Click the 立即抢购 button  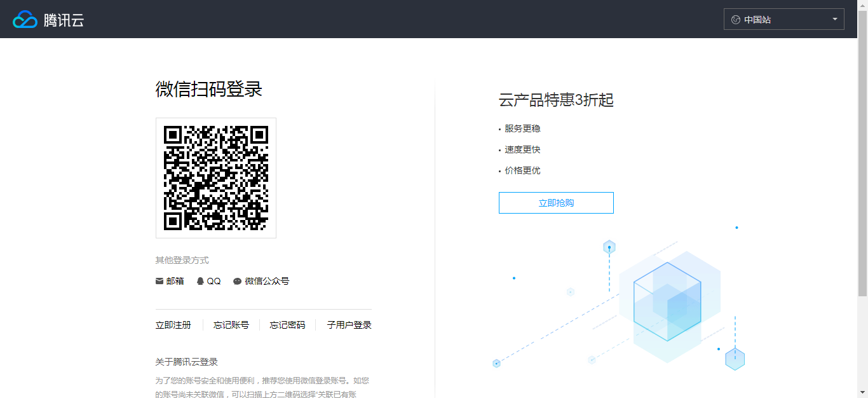[x=556, y=203]
